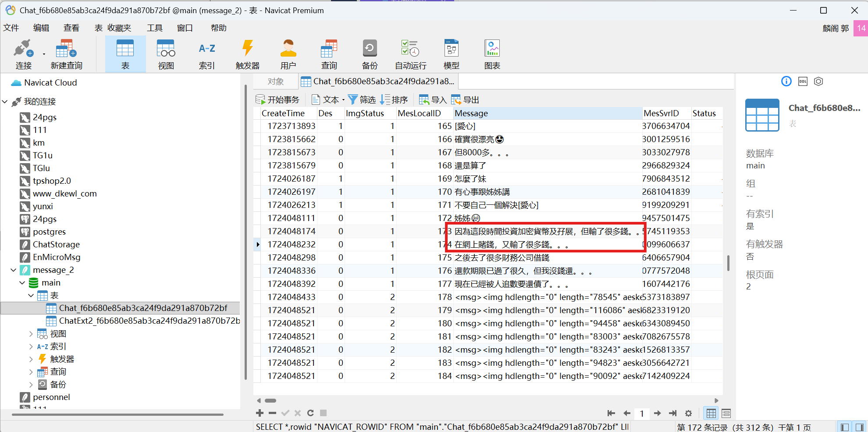
Task: Open the Index (索引) toolbar button
Action: pos(207,54)
